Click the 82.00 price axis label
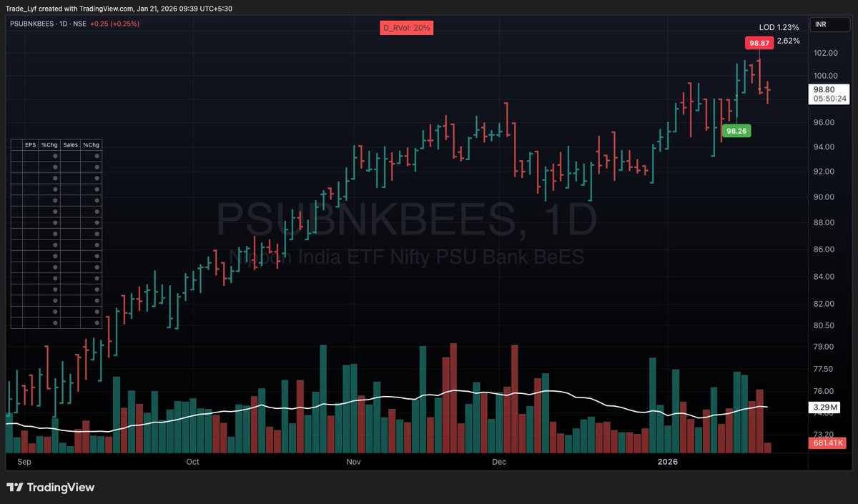The width and height of the screenshot is (858, 504). click(x=824, y=304)
